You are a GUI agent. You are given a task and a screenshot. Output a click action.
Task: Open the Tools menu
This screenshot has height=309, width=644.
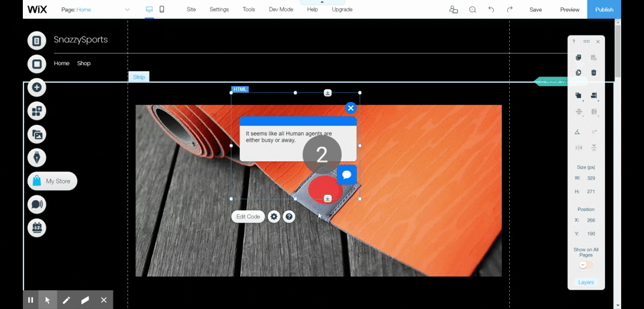tap(249, 9)
